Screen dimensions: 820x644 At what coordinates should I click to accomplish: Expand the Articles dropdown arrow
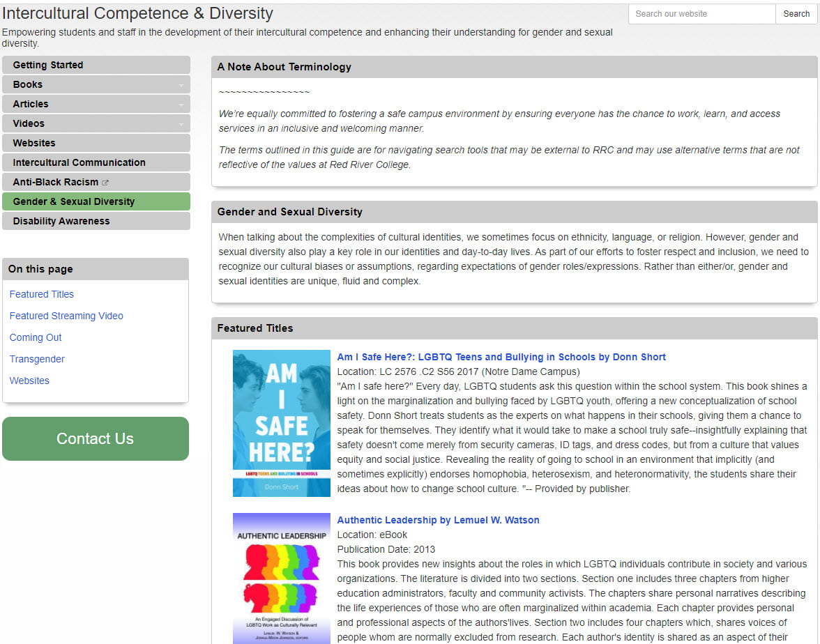point(181,105)
